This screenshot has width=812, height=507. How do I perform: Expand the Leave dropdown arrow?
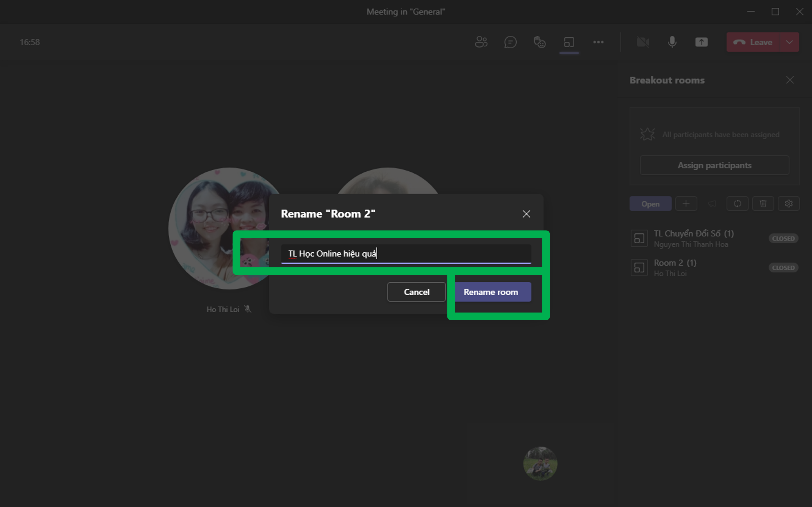[x=789, y=42]
